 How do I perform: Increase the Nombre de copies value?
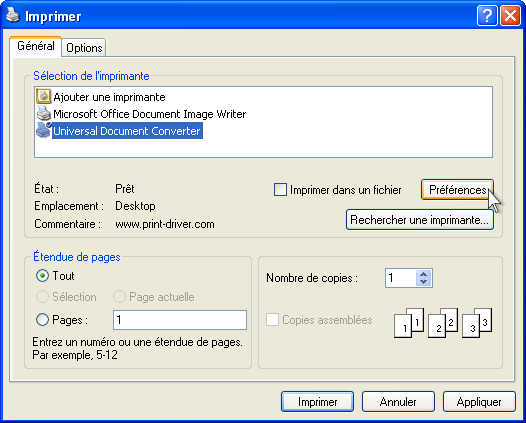click(x=423, y=274)
